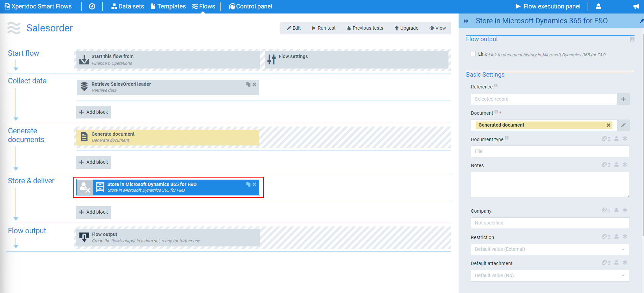Image resolution: width=644 pixels, height=293 pixels.
Task: Click the link-text icon for Restriction
Action: [x=606, y=237]
